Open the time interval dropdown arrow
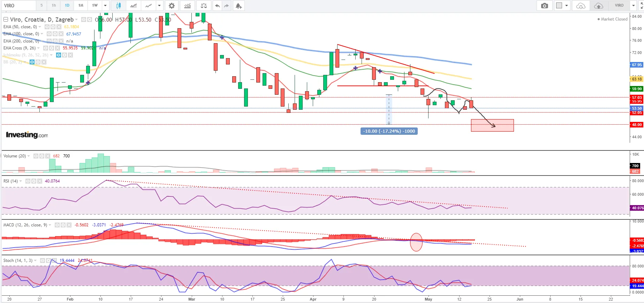Viewport: 644px width, 303px height. [105, 6]
